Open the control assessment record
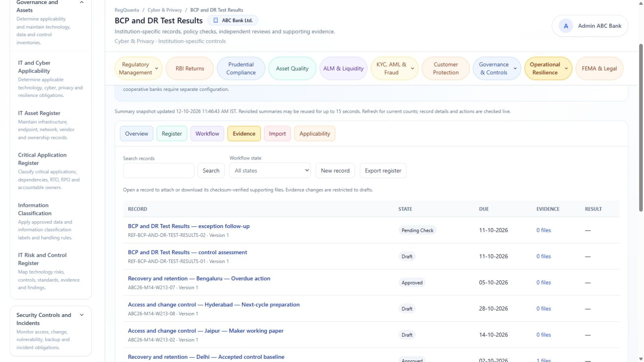Image resolution: width=644 pixels, height=362 pixels. coord(187,252)
